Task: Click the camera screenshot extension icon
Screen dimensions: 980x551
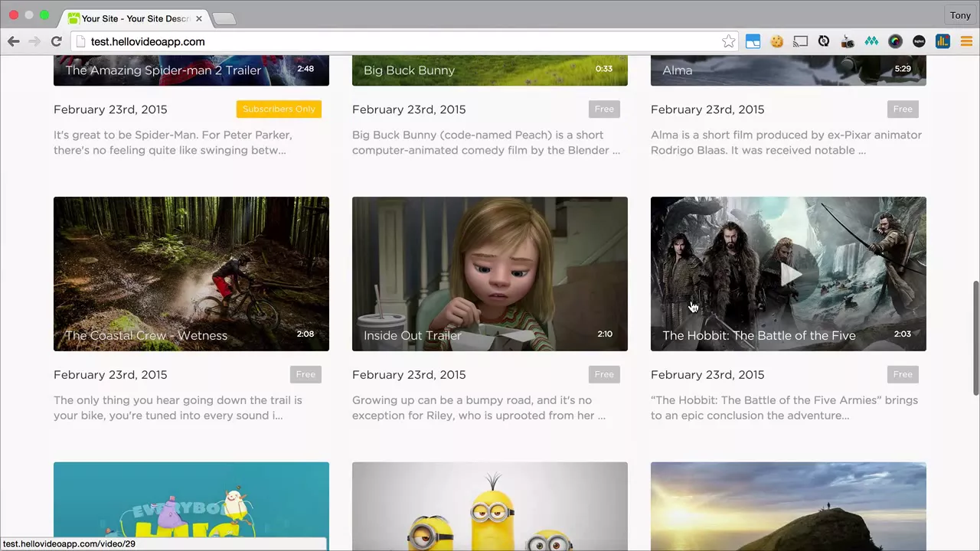Action: click(848, 41)
